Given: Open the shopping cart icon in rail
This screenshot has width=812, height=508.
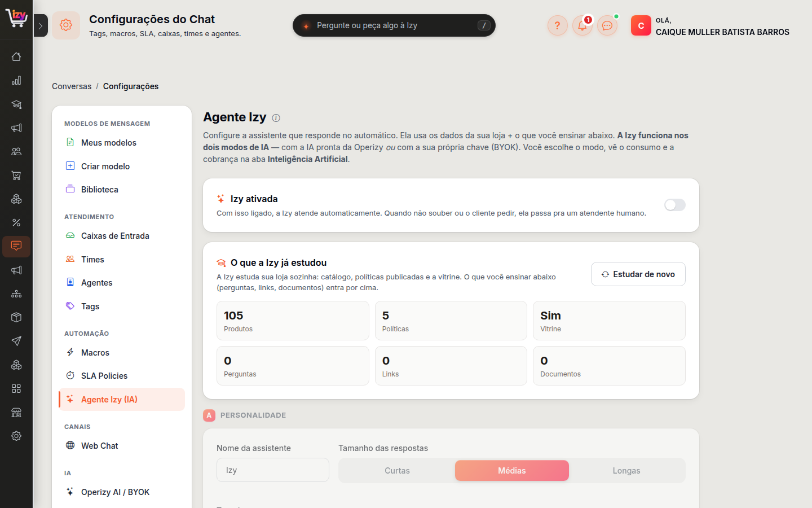Looking at the screenshot, I should 16,175.
